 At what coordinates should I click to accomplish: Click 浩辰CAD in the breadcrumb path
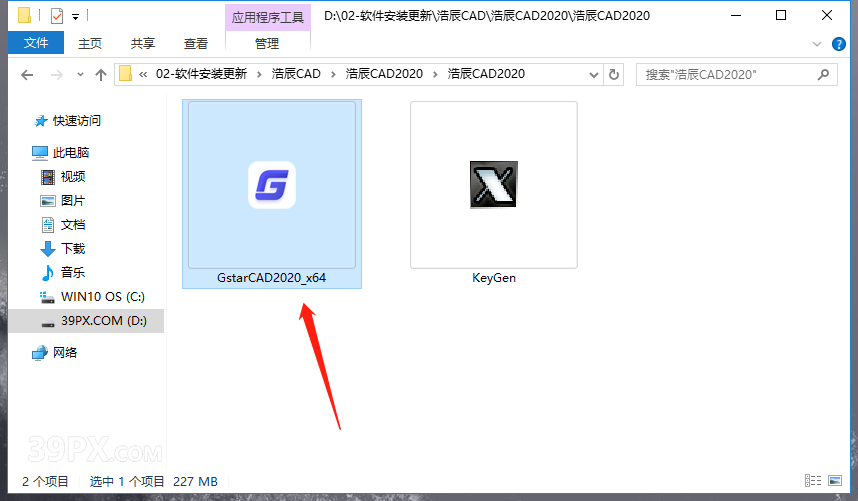tap(296, 74)
